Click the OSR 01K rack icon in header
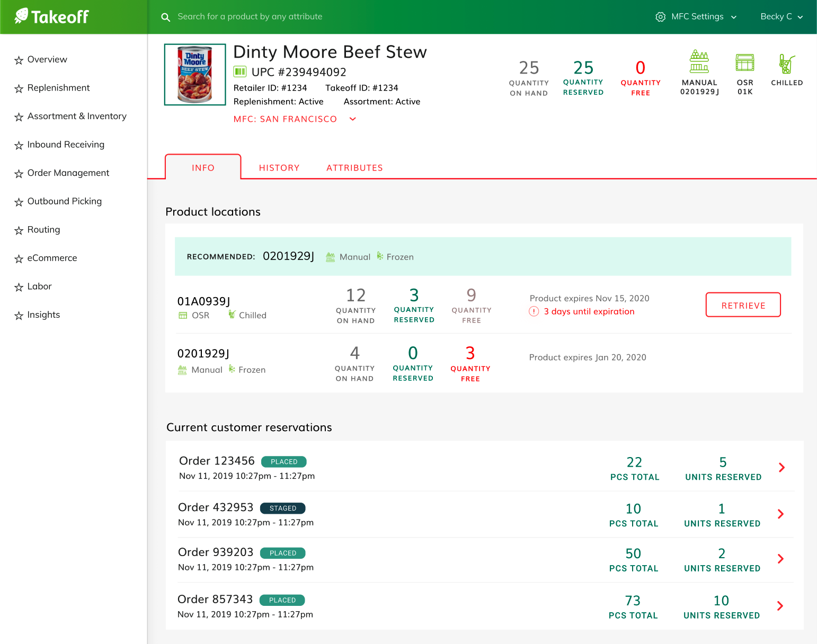This screenshot has width=817, height=644. (745, 62)
